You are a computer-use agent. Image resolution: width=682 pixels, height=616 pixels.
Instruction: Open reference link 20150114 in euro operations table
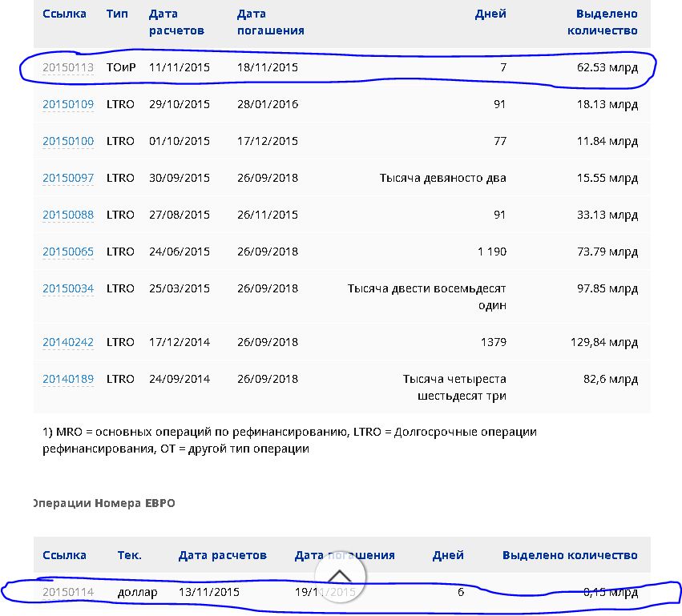[x=68, y=592]
